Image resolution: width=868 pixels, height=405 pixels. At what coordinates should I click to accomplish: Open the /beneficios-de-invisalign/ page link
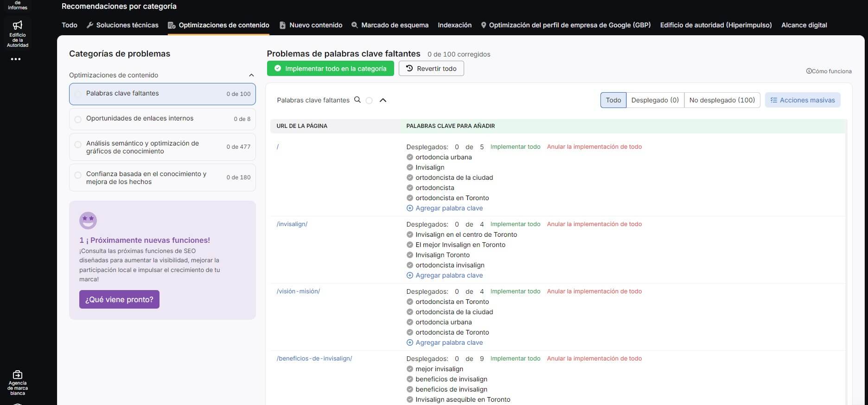pyautogui.click(x=314, y=358)
